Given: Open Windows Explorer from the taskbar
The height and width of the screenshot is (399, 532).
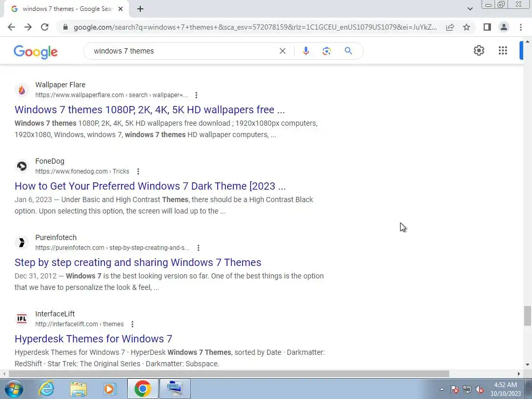Looking at the screenshot, I should click(78, 389).
